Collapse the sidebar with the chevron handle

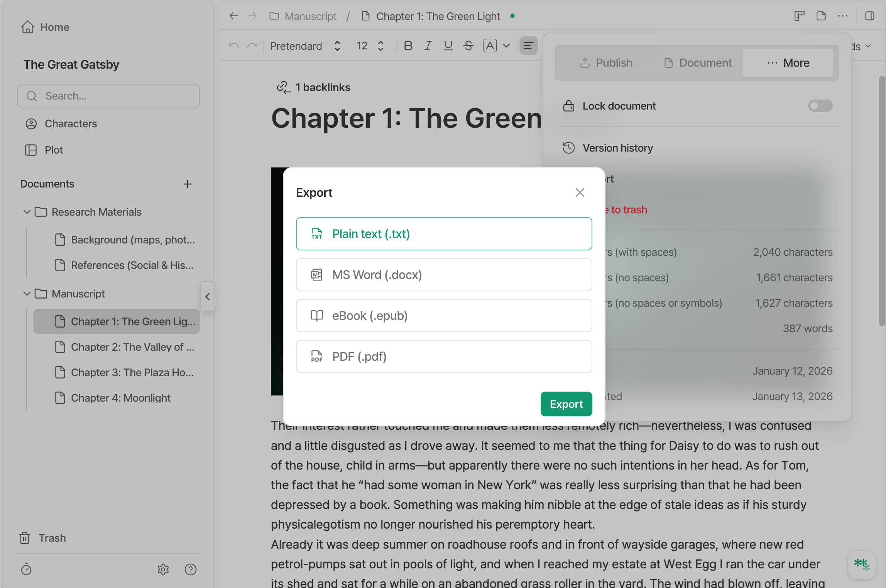pos(208,297)
